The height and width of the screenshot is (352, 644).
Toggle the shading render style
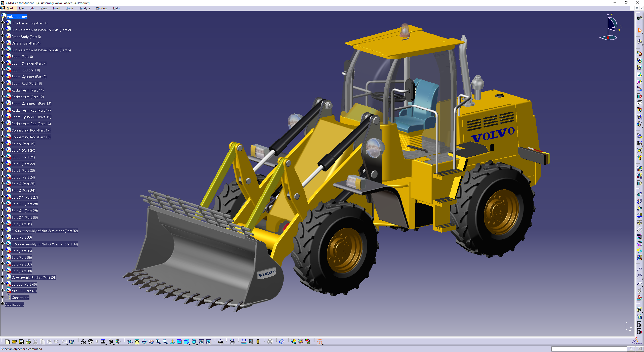pos(194,341)
